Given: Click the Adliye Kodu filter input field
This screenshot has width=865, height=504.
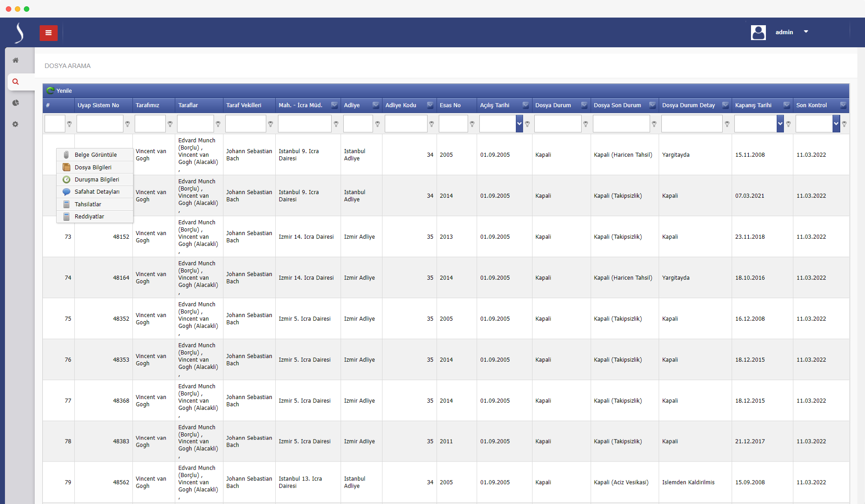Looking at the screenshot, I should 405,124.
